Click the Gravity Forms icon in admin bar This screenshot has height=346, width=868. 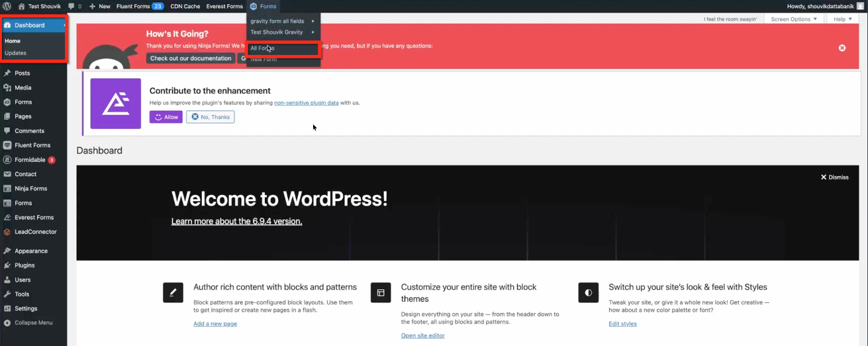253,6
